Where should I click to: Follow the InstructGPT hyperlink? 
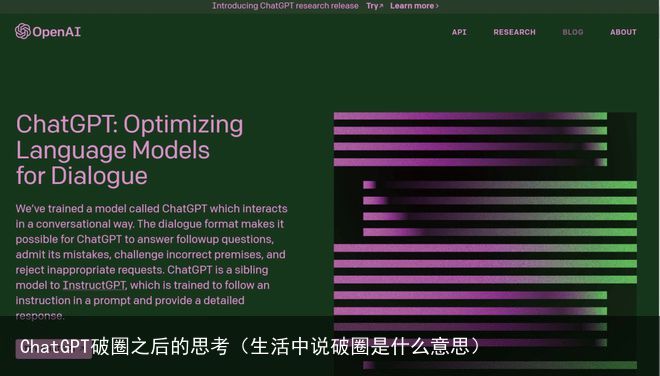(94, 285)
